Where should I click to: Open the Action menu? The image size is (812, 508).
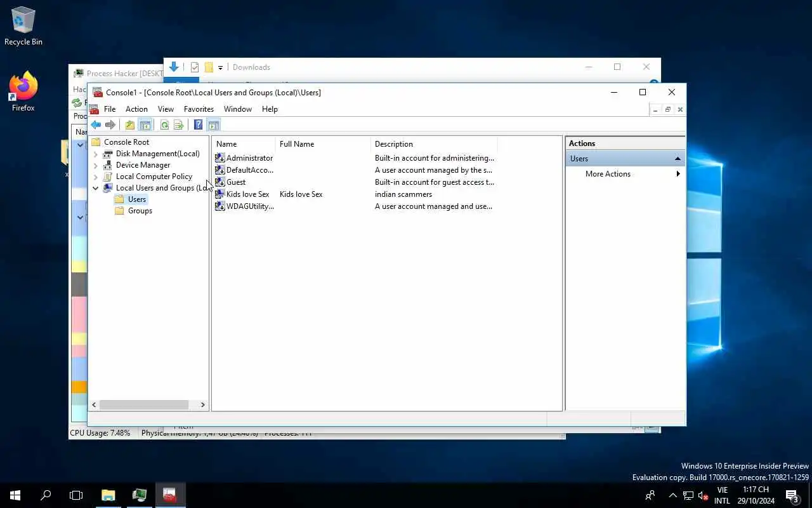pos(136,109)
